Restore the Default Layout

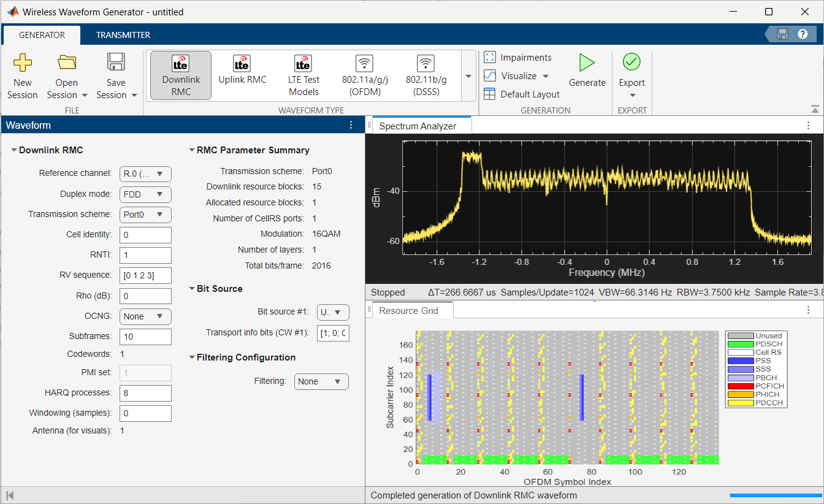point(522,94)
